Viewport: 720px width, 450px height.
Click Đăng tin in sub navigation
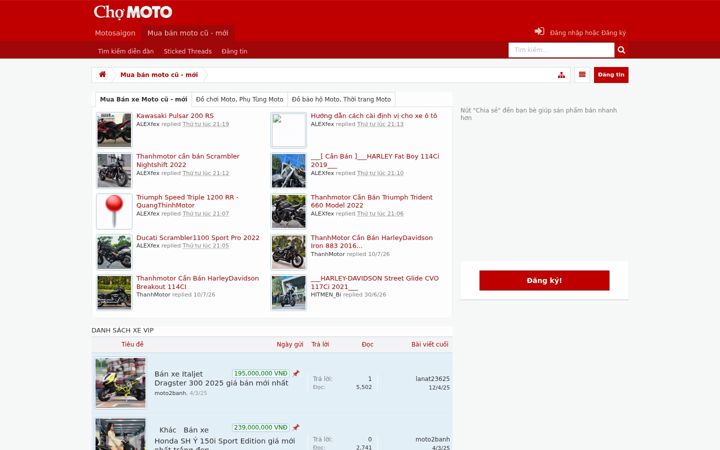(234, 51)
